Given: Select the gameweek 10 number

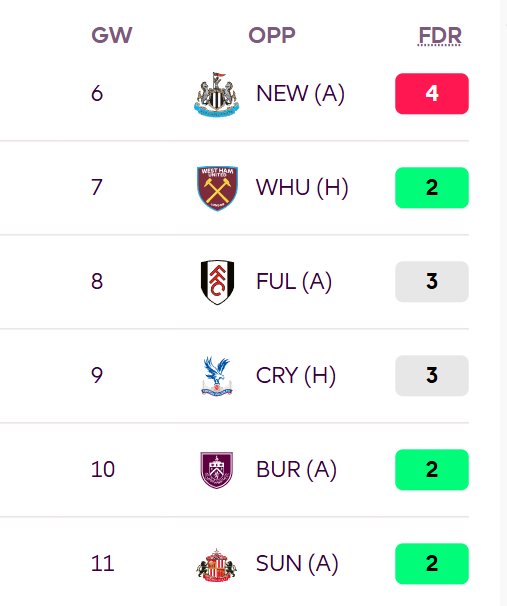Looking at the screenshot, I should coord(103,470).
